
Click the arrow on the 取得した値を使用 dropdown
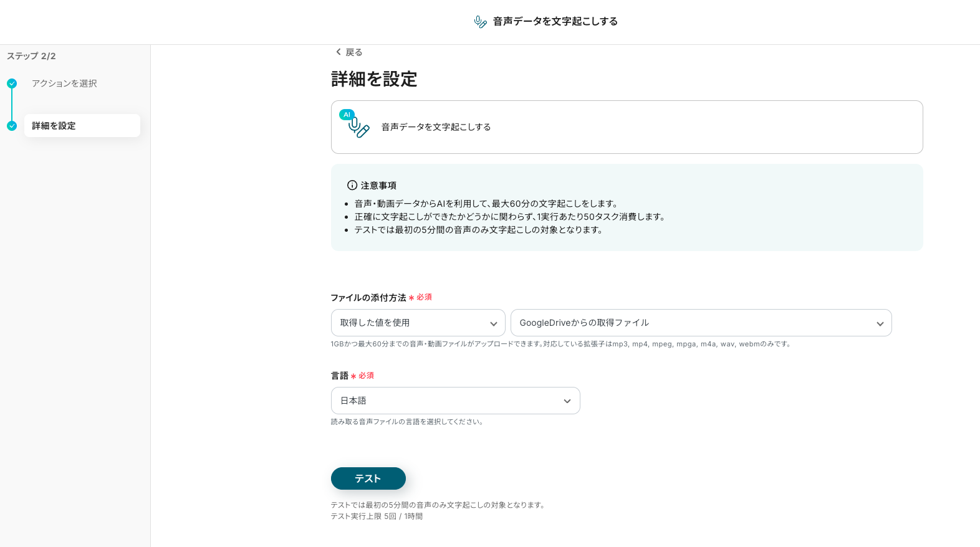[x=493, y=323]
